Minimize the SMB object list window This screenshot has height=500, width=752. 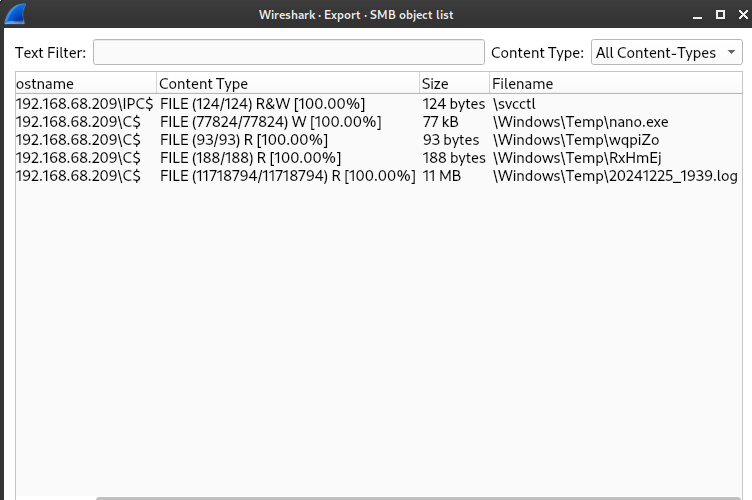pyautogui.click(x=699, y=15)
